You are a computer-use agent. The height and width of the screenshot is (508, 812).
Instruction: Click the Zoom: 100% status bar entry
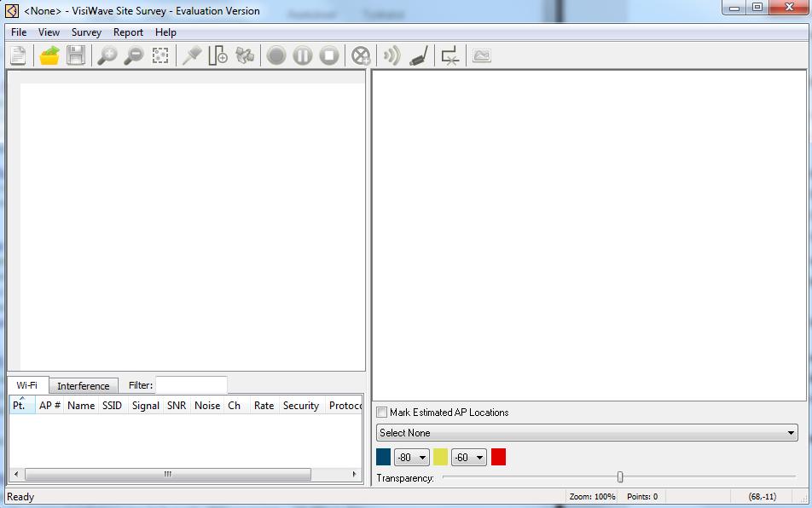click(593, 497)
